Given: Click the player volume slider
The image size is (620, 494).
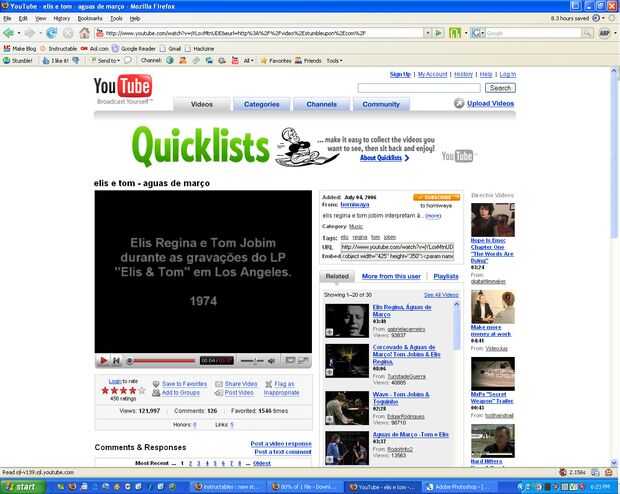Looking at the screenshot, I should 252,361.
